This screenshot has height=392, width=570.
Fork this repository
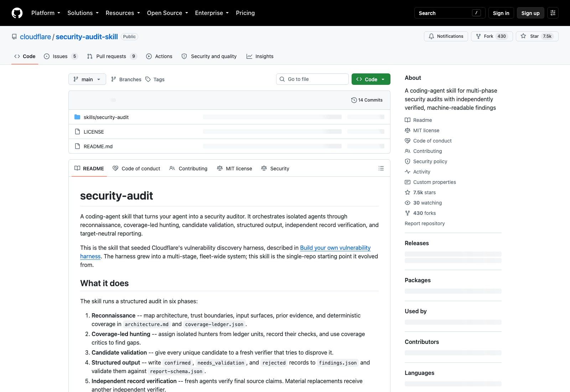492,36
